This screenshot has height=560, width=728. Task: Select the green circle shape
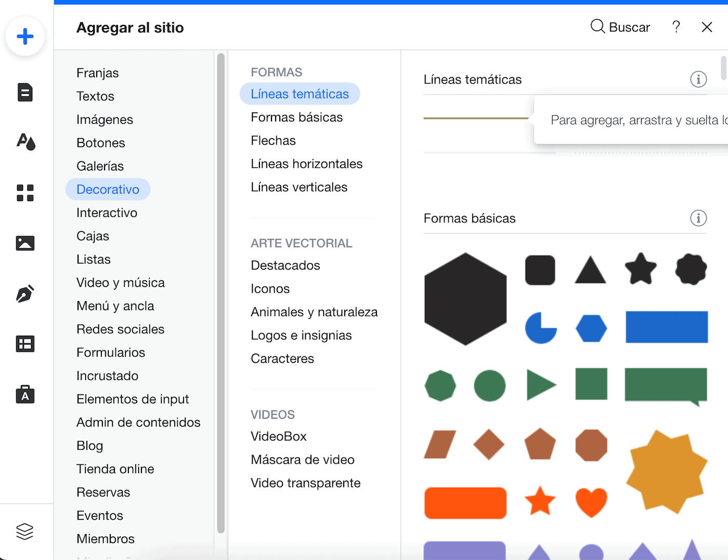click(x=490, y=386)
